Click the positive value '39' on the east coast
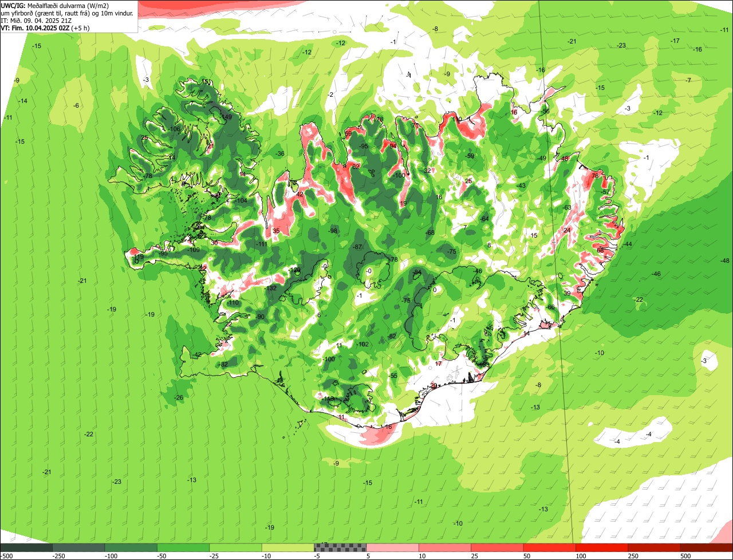Image resolution: width=733 pixels, height=560 pixels. (x=567, y=293)
